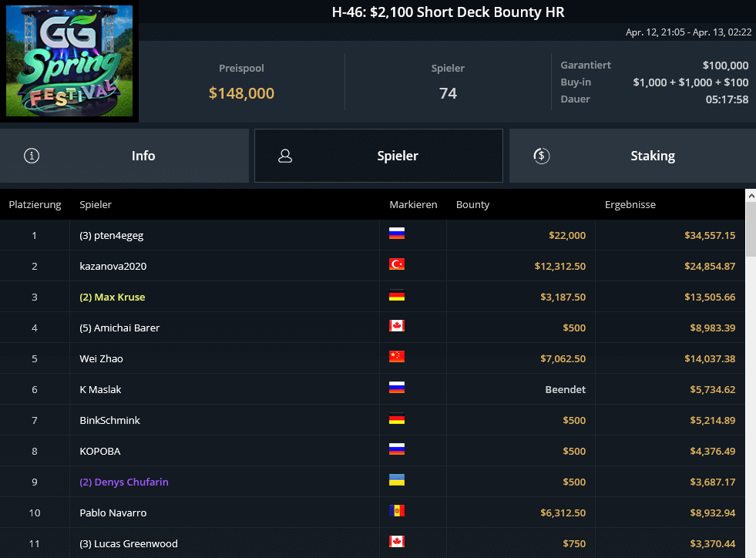This screenshot has width=756, height=558.
Task: Click the $34,557.15 result
Action: pos(710,235)
